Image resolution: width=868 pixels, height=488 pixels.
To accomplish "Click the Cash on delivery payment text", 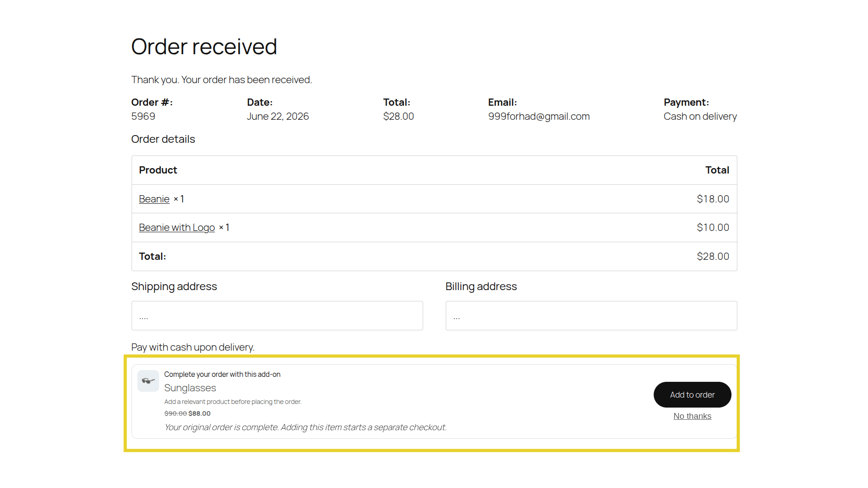I will [700, 117].
